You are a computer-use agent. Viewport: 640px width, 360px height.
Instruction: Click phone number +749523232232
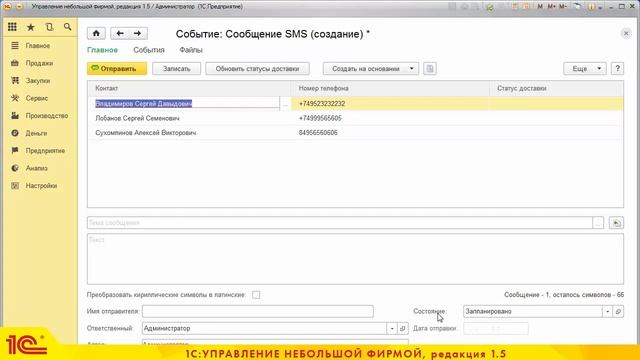point(322,104)
